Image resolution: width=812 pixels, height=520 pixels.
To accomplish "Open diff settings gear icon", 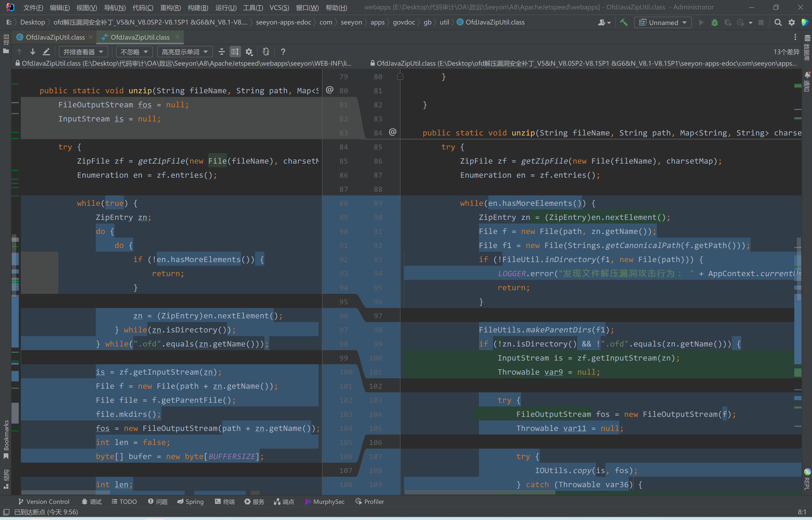I will [249, 52].
